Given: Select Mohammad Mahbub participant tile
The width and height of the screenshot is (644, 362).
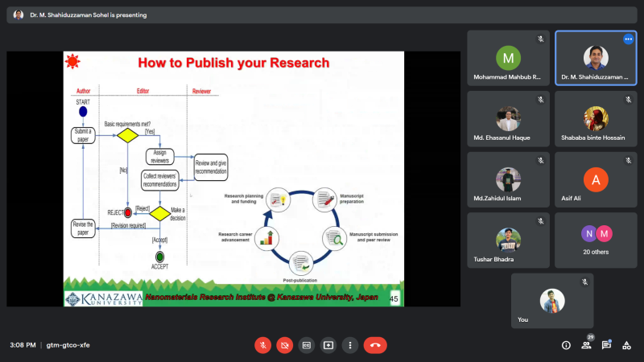Looking at the screenshot, I should [x=508, y=58].
